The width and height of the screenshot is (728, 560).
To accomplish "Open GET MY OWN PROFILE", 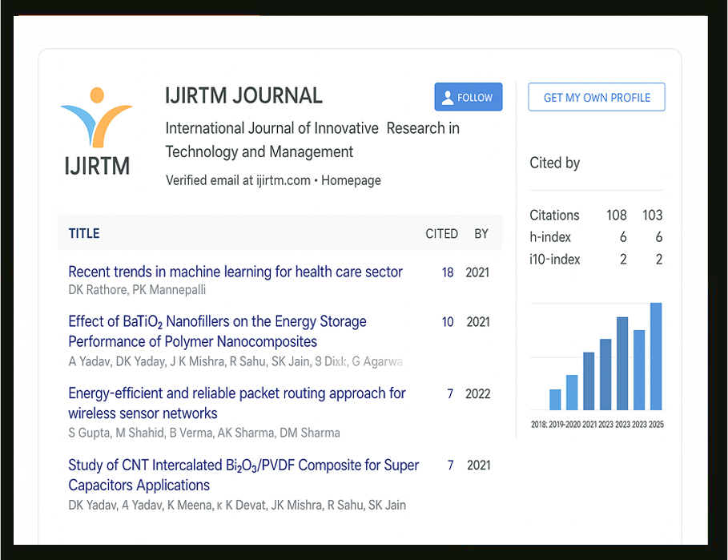I will pyautogui.click(x=596, y=96).
